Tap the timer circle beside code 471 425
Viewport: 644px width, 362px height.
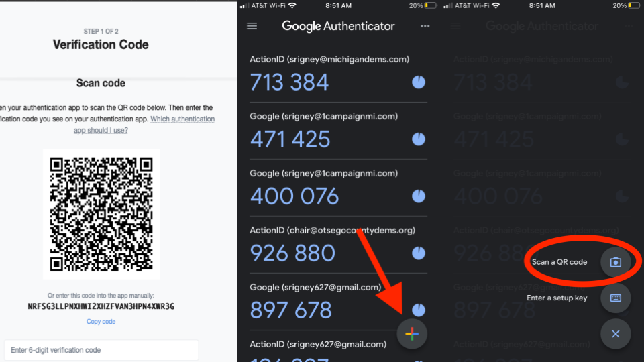click(419, 139)
